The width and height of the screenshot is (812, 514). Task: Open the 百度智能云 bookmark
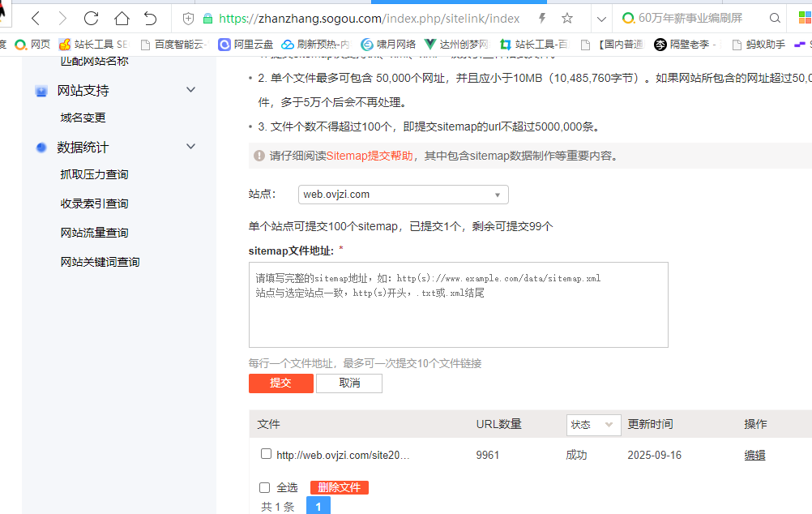point(174,45)
